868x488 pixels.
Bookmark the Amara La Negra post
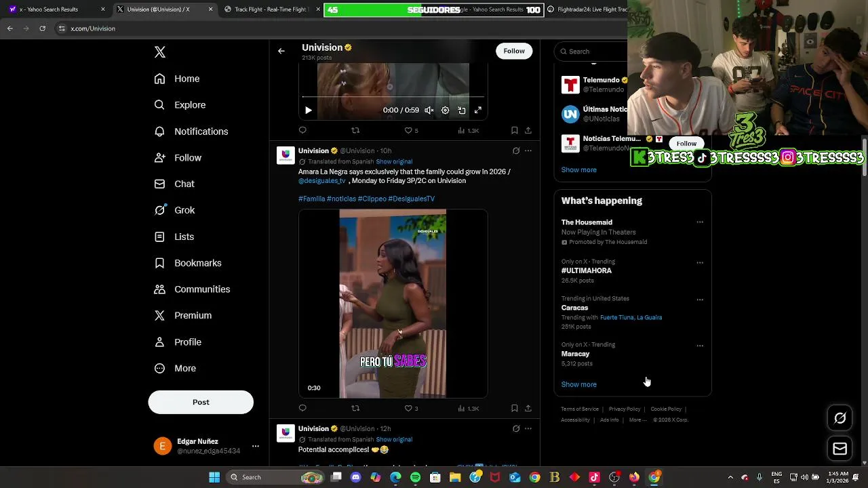[x=514, y=408]
